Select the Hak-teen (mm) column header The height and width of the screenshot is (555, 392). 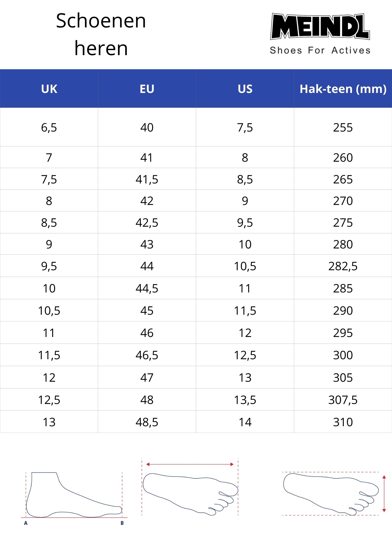tap(343, 89)
